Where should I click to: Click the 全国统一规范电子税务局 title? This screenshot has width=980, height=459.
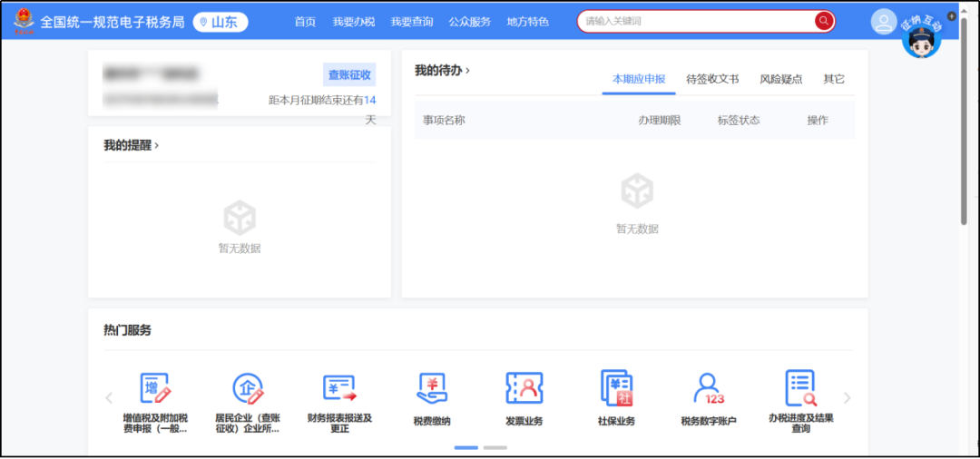pyautogui.click(x=113, y=23)
